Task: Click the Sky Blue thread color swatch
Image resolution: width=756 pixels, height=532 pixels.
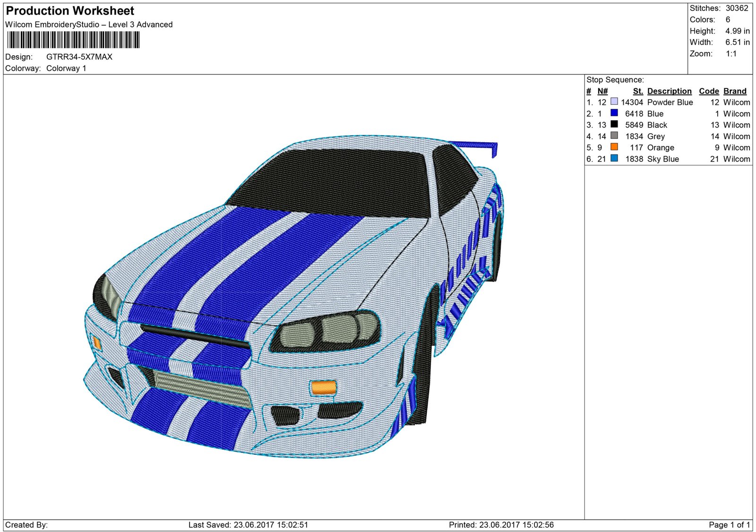Action: click(614, 158)
